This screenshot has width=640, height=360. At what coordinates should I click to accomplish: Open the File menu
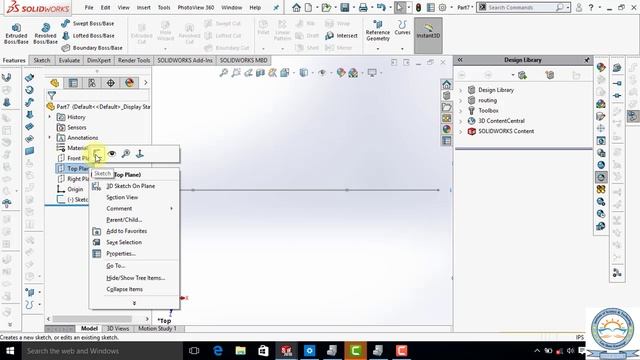[x=89, y=7]
